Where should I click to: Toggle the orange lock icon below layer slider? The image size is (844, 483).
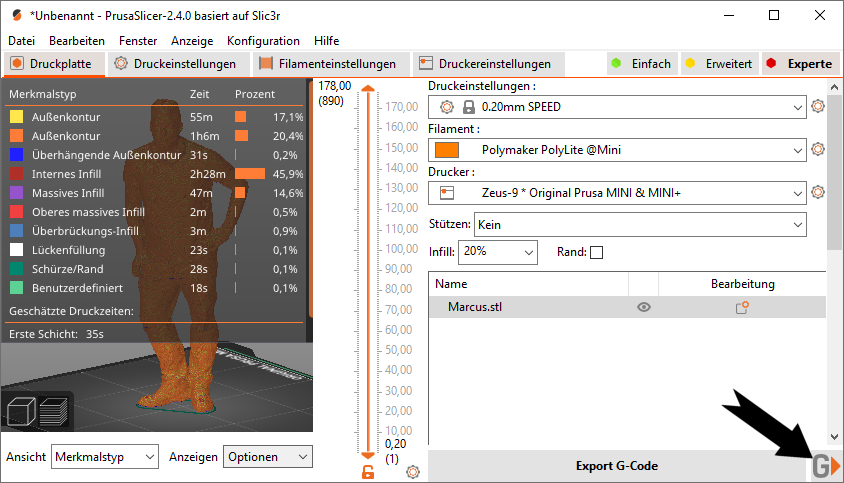tap(368, 472)
